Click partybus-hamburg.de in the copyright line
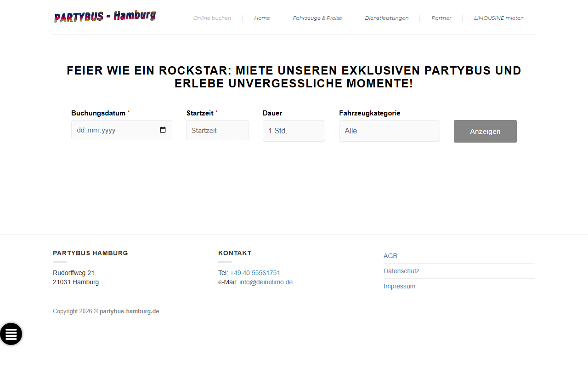The image size is (588, 368). pos(130,311)
